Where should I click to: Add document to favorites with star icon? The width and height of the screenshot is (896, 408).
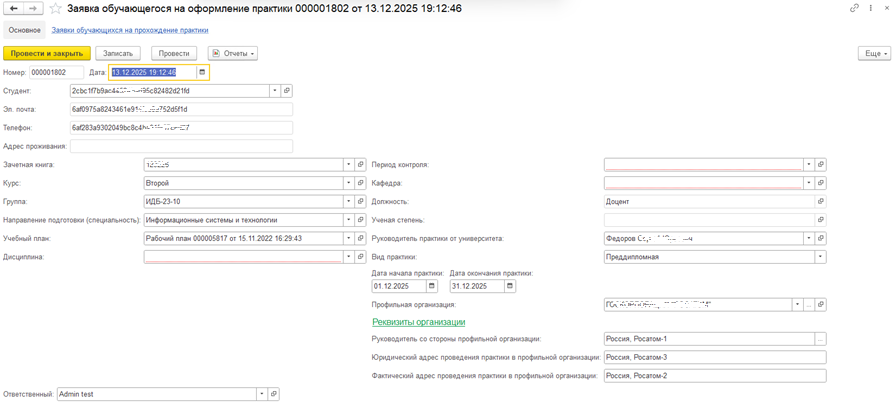pyautogui.click(x=56, y=9)
